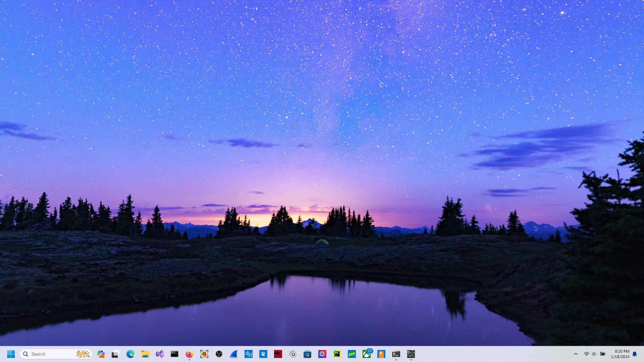Open the Windows Start menu
The height and width of the screenshot is (362, 644).
click(11, 354)
